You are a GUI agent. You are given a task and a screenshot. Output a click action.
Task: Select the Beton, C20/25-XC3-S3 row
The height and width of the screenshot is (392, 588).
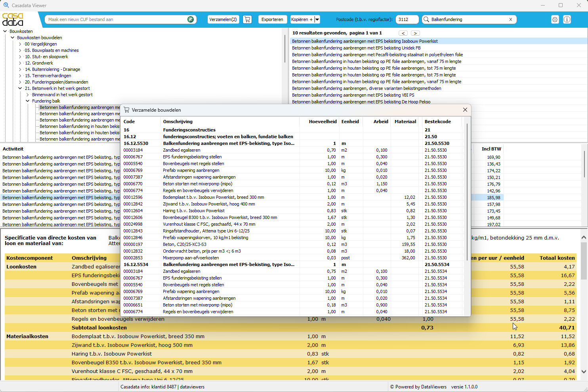pyautogui.click(x=292, y=244)
